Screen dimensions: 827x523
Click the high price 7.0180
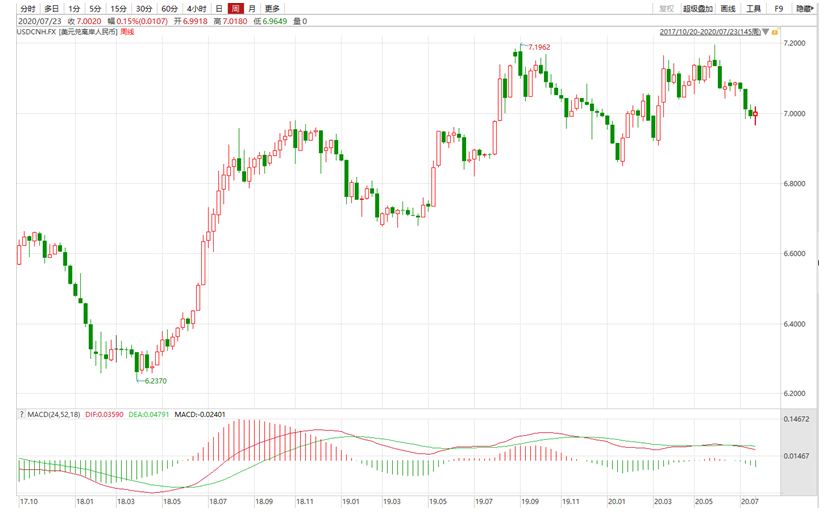pyautogui.click(x=235, y=21)
